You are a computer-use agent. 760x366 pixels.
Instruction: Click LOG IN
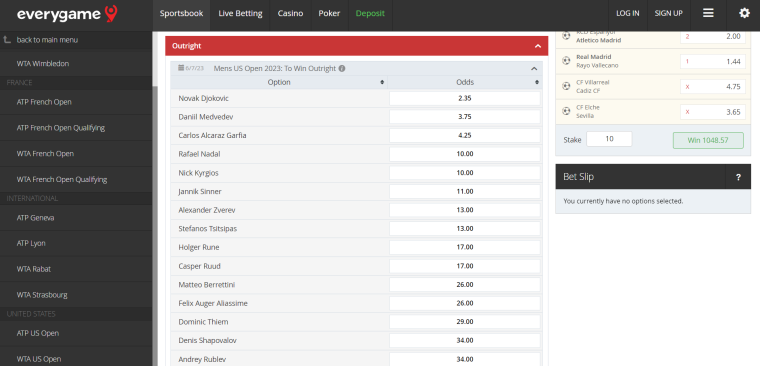(x=628, y=14)
